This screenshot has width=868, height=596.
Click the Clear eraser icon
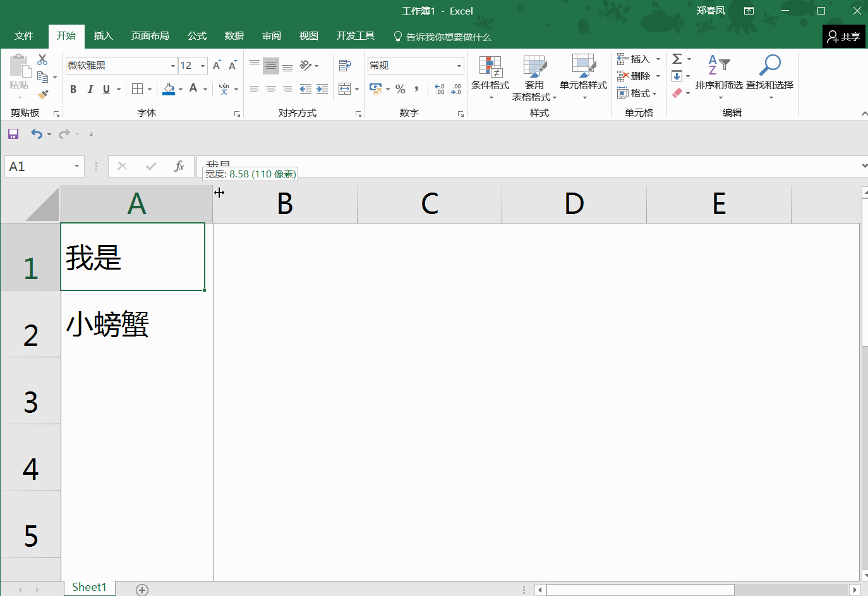click(677, 93)
